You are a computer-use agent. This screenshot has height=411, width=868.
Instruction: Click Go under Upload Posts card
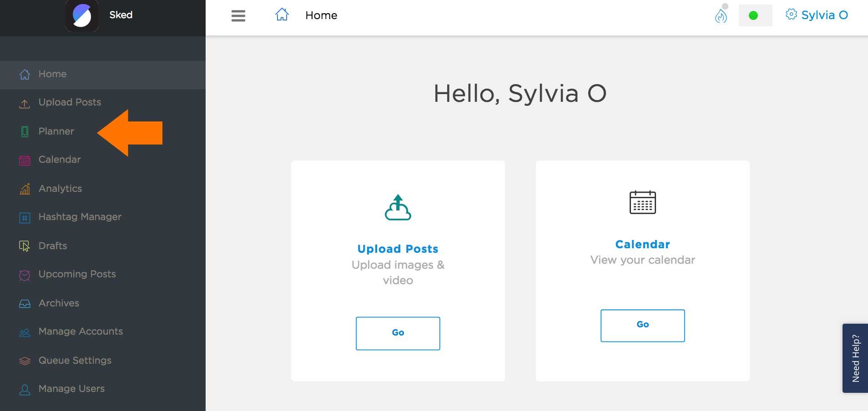point(398,333)
